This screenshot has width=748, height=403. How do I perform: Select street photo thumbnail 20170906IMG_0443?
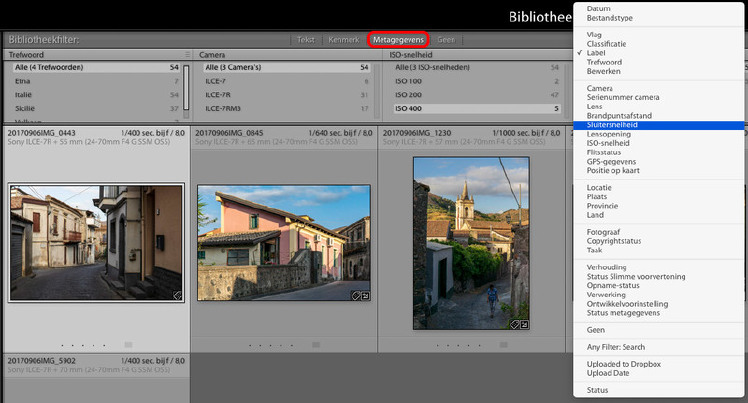96,243
